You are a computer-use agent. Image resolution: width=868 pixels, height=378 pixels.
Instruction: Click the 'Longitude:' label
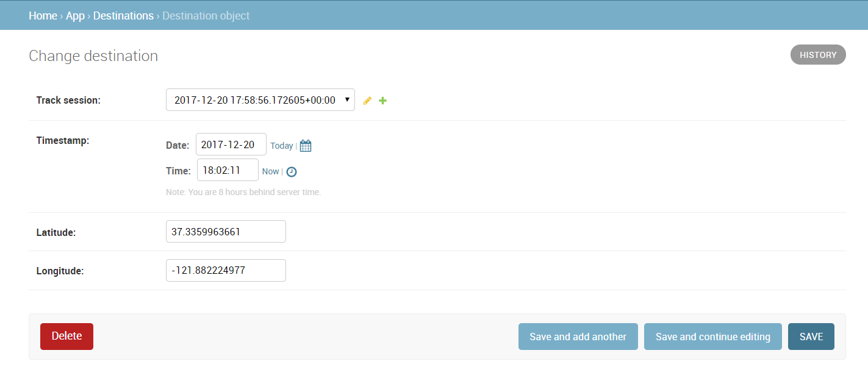pyautogui.click(x=60, y=271)
